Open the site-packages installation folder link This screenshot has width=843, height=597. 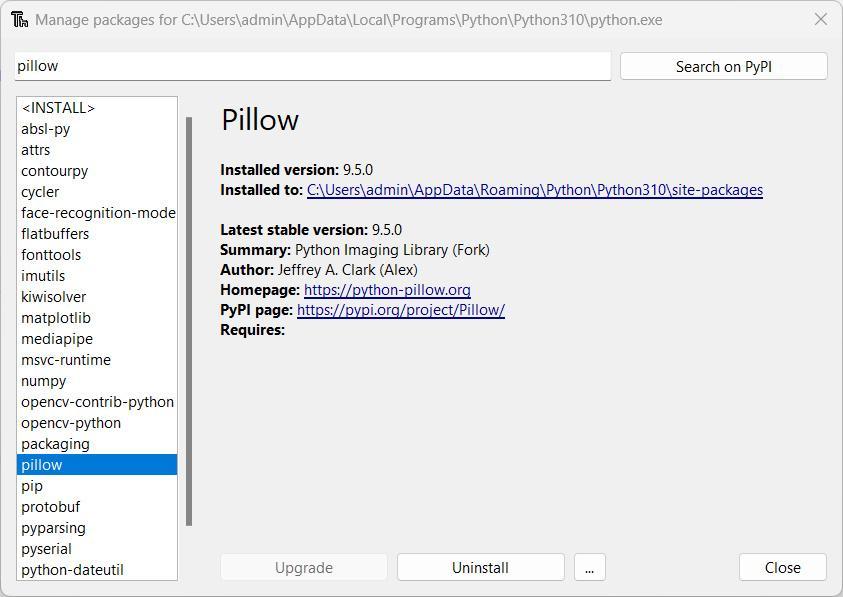[x=534, y=190]
